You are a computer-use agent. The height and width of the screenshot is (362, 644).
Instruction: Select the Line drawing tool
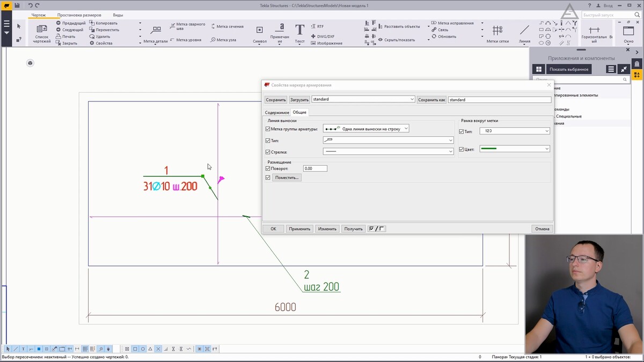(x=524, y=31)
